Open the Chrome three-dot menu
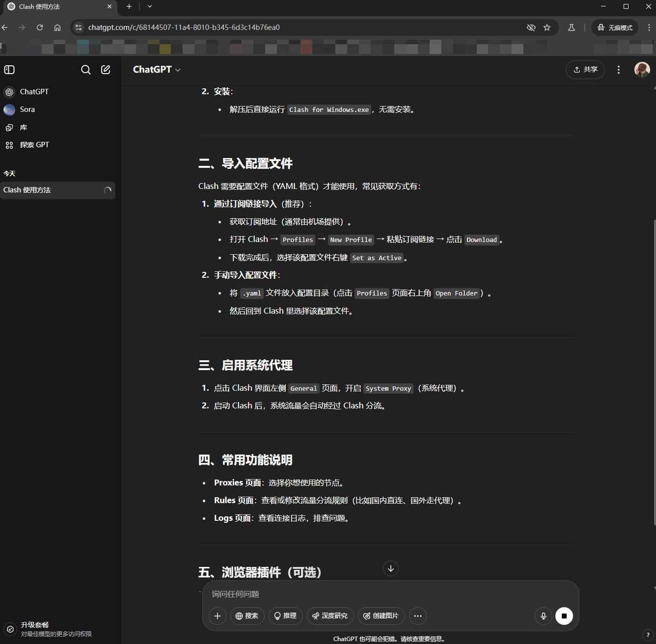This screenshot has height=644, width=656. [x=649, y=27]
